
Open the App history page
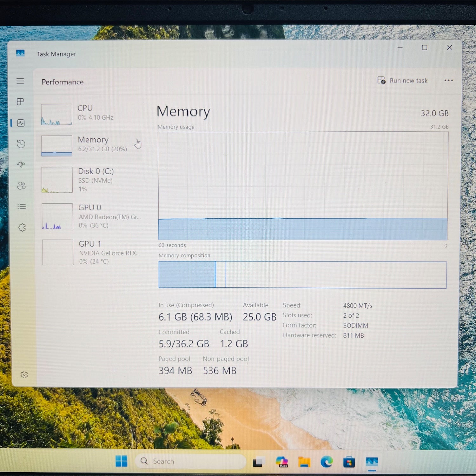21,144
